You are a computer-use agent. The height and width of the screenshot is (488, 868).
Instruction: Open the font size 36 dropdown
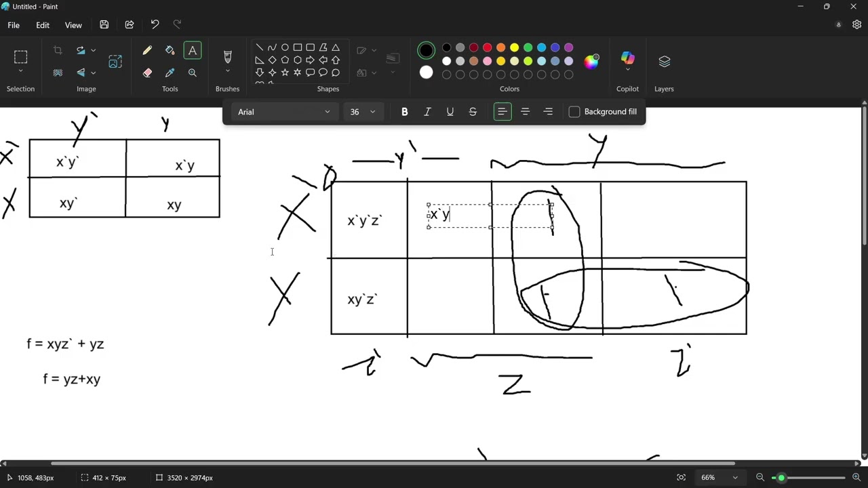362,112
